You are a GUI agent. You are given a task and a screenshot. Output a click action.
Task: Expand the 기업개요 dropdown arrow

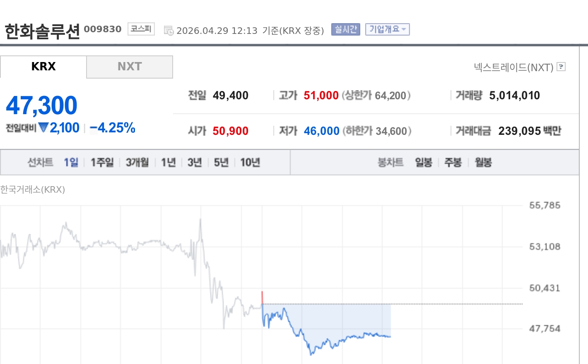click(403, 29)
